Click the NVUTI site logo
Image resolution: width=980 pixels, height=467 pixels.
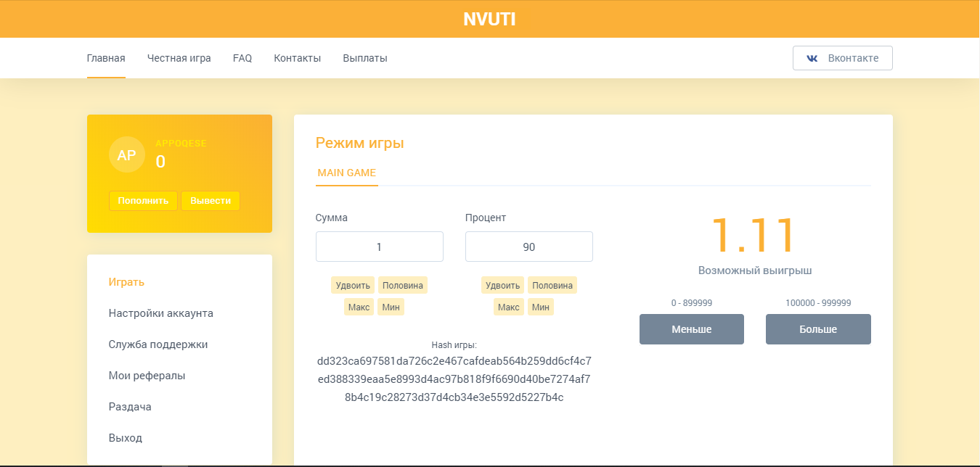click(489, 20)
